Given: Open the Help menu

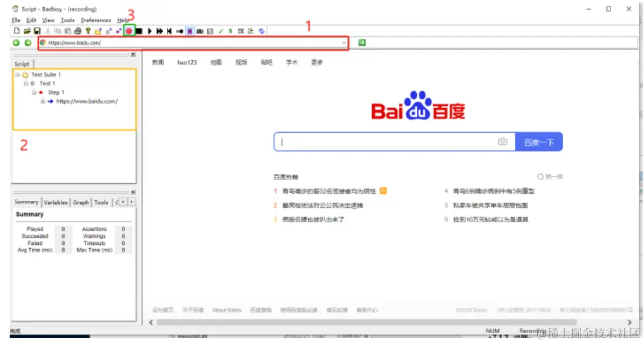Looking at the screenshot, I should (123, 20).
